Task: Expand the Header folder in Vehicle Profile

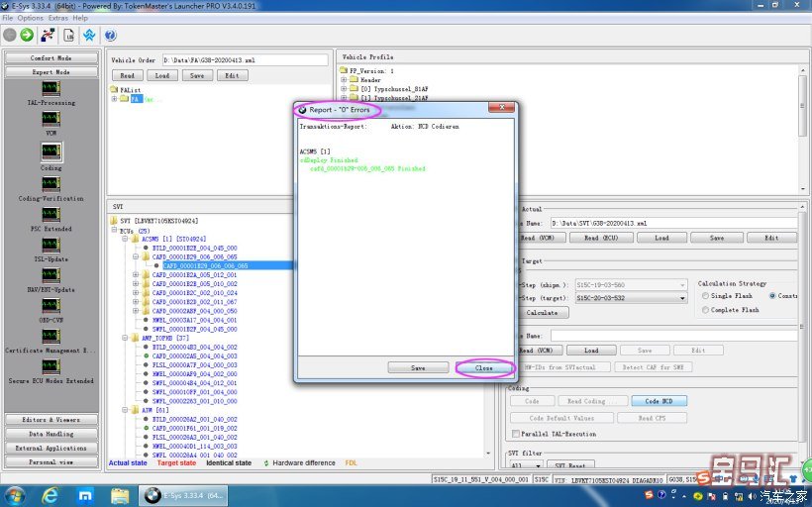Action: pyautogui.click(x=344, y=80)
